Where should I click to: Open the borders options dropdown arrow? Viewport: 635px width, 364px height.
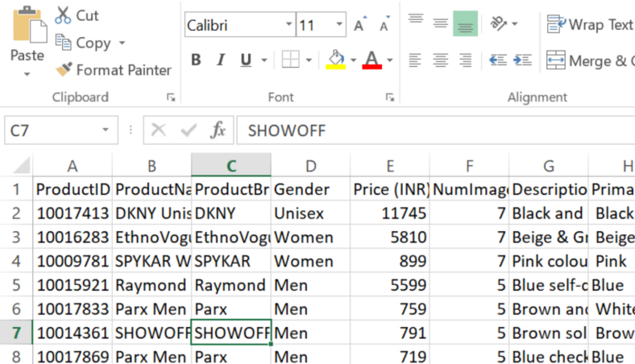(x=309, y=60)
